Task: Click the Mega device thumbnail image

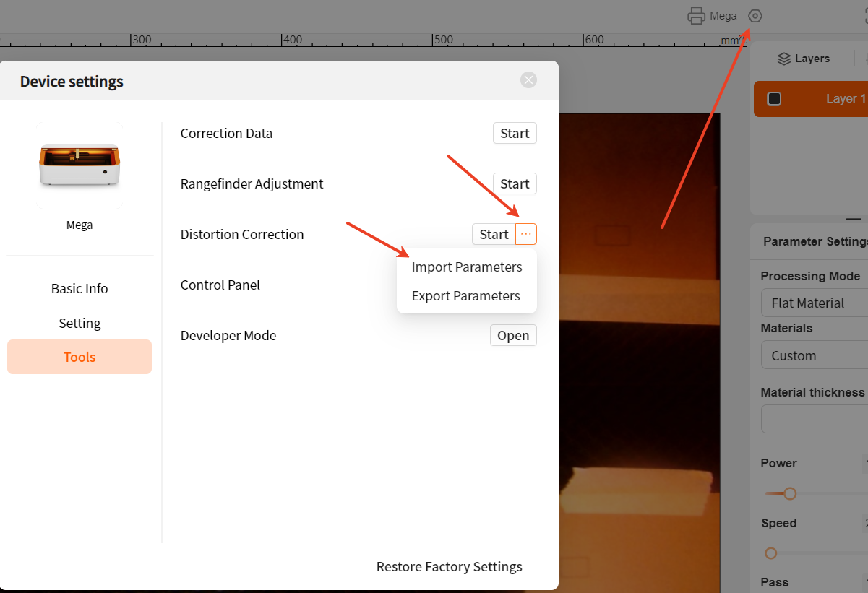Action: 80,165
